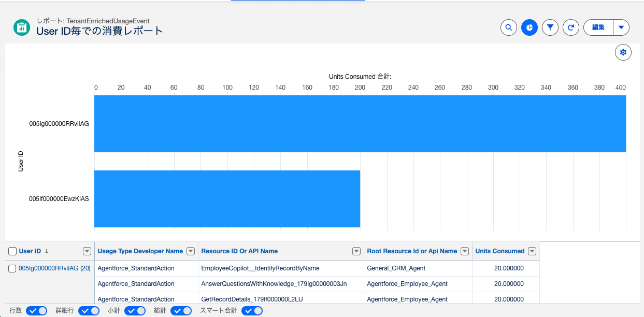Click the 005Ig000000RRvilAG chart bar
Screen dimensions: 644x317
[360, 124]
